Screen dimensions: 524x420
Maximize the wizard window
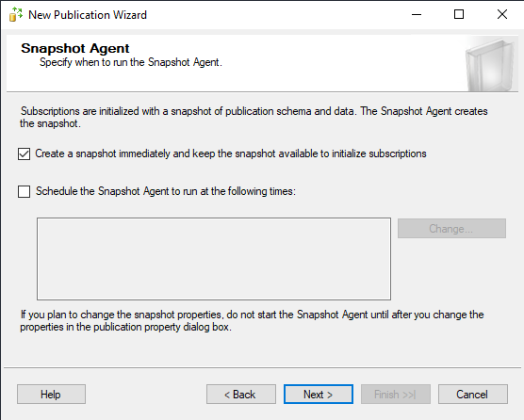459,14
